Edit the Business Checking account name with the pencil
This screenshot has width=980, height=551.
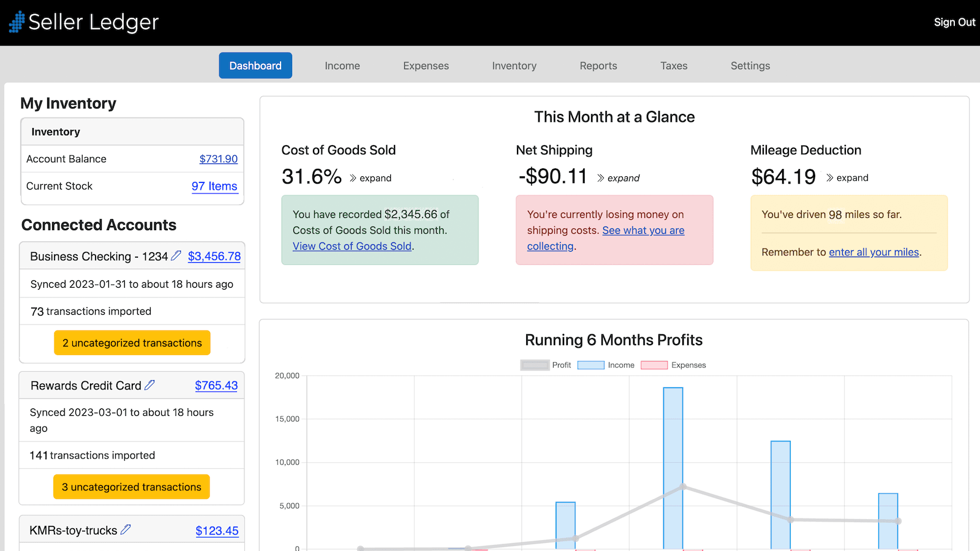tap(176, 256)
